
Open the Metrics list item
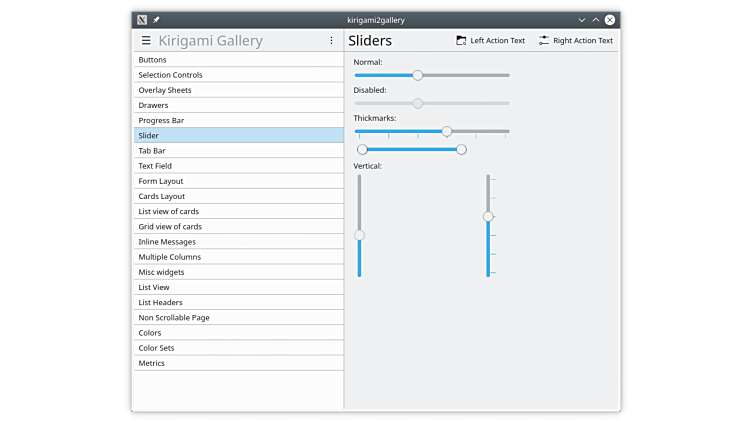[152, 363]
